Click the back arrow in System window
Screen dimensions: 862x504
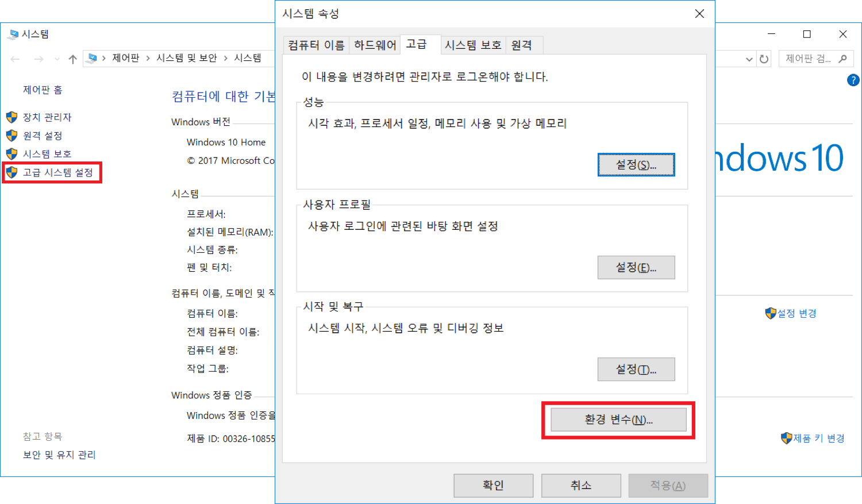[x=16, y=59]
